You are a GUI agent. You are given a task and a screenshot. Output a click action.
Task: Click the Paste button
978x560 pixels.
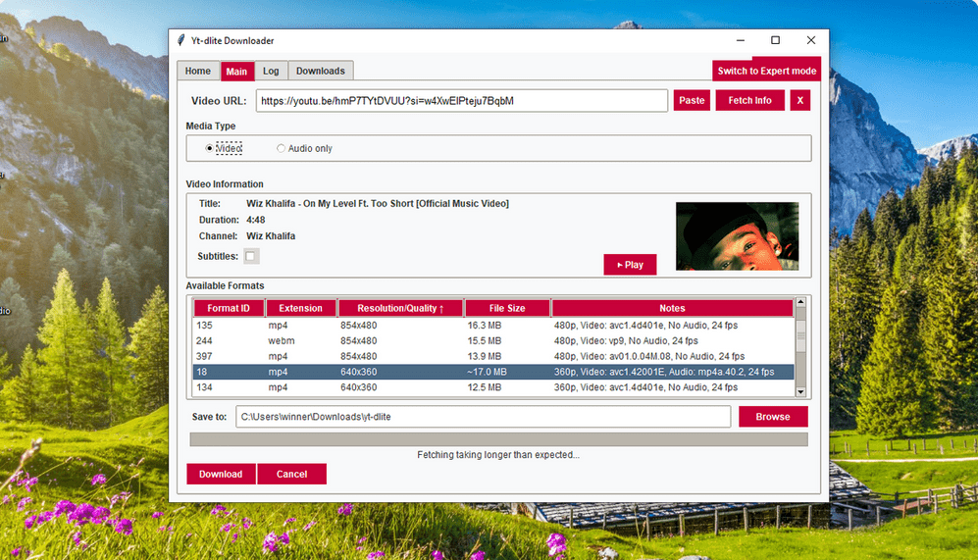tap(692, 100)
